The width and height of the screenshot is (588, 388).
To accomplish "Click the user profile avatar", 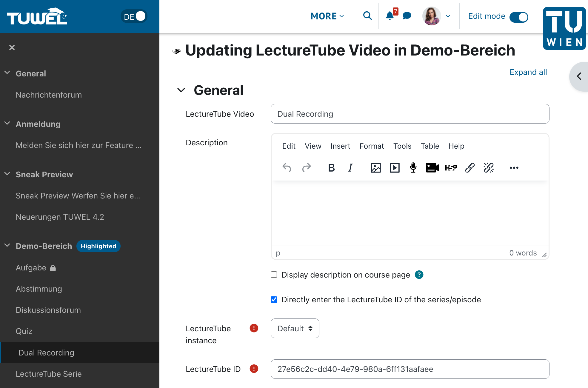I will coord(431,16).
